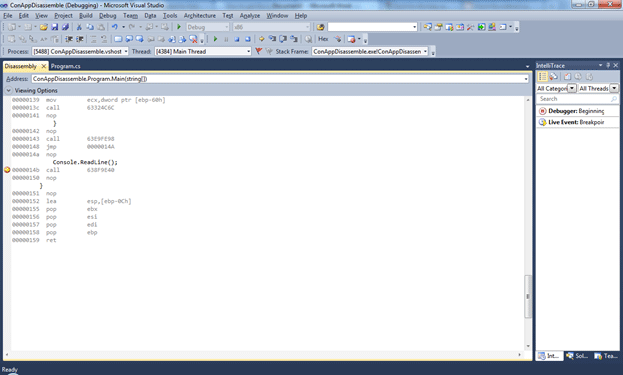The height and width of the screenshot is (375, 623).
Task: Click the Console.ReadLine(); source line
Action: pos(85,162)
